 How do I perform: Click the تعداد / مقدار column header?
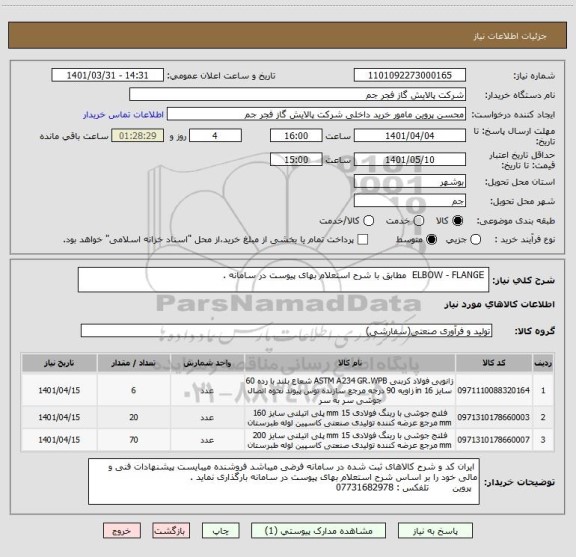pyautogui.click(x=134, y=363)
